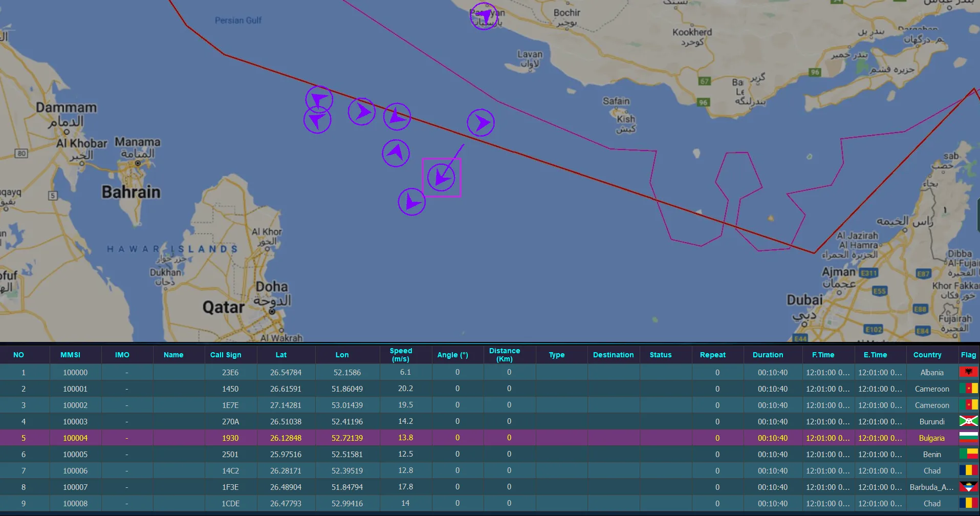Click the southernmost vessel marker on the map
This screenshot has height=516, width=980.
[x=411, y=202]
